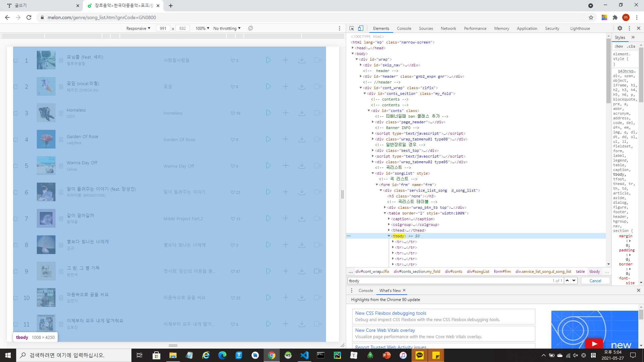Toggle the device toolbar icon
This screenshot has height=362, width=644.
click(361, 28)
